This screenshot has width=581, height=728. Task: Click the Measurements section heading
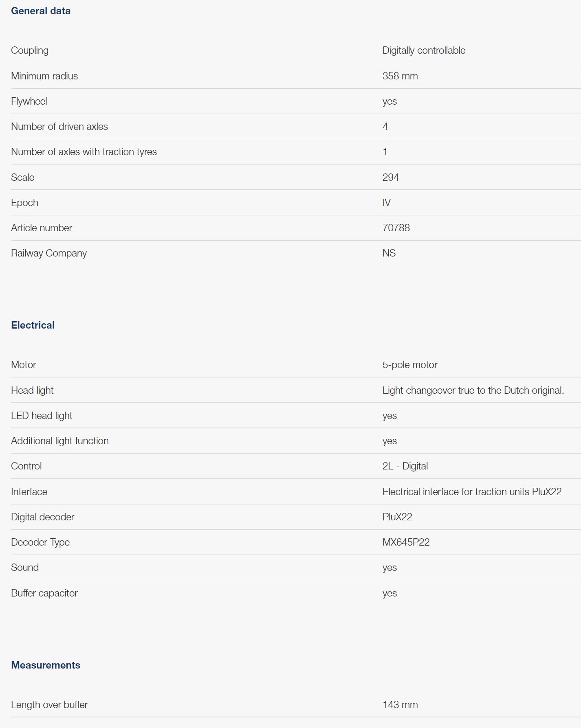[46, 665]
